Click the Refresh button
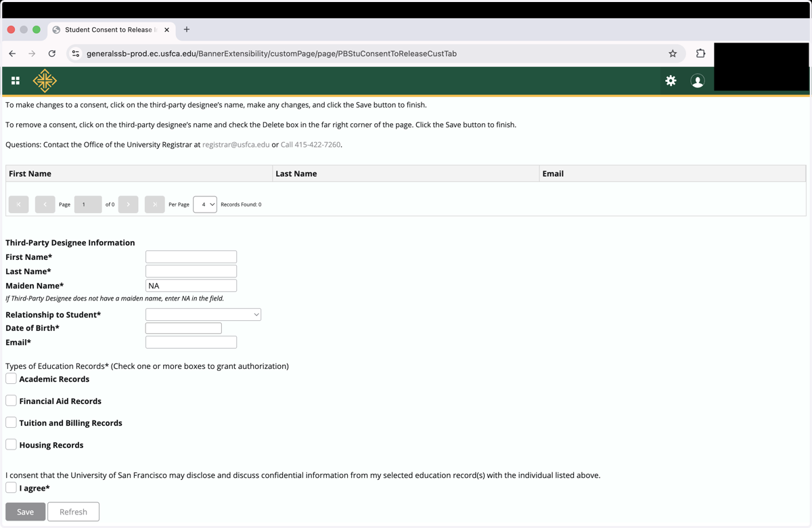 coord(73,512)
